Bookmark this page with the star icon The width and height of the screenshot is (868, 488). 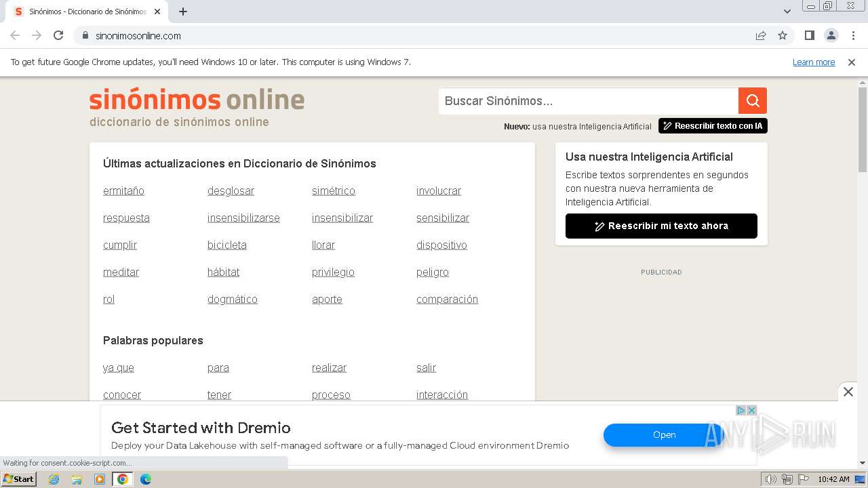point(783,35)
